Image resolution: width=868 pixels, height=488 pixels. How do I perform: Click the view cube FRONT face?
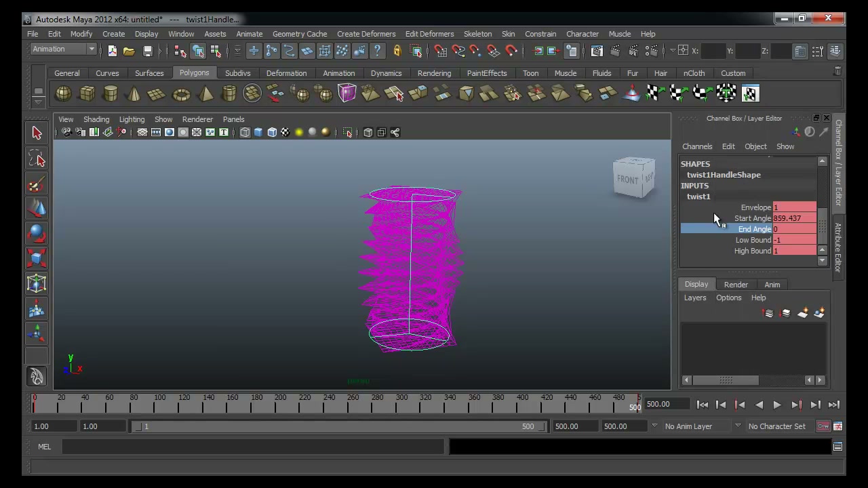pos(627,180)
